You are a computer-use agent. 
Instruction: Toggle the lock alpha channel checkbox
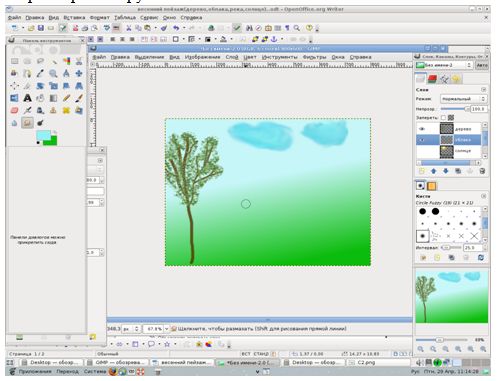coord(443,117)
